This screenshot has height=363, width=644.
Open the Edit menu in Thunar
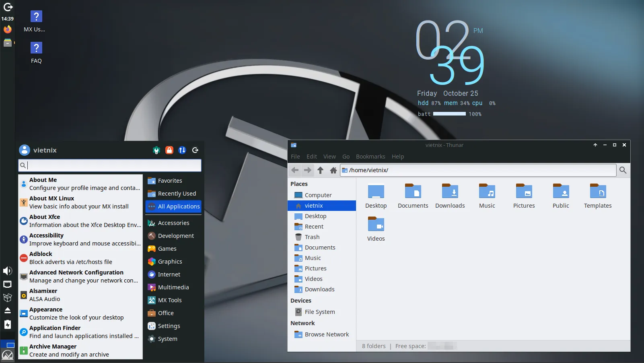coord(312,157)
